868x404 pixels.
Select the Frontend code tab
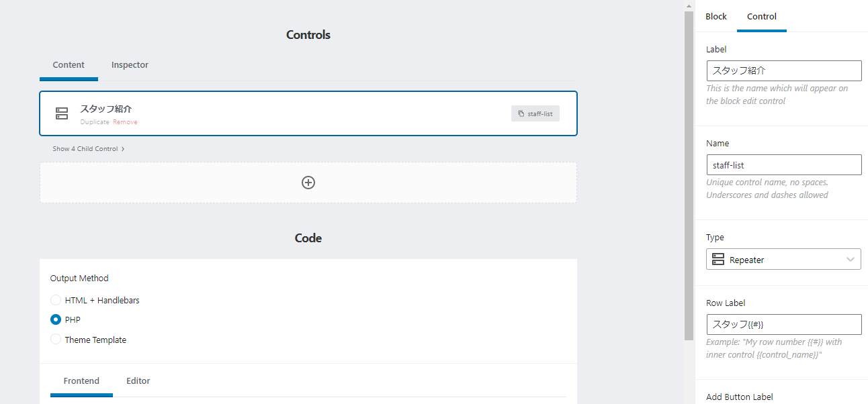click(81, 381)
